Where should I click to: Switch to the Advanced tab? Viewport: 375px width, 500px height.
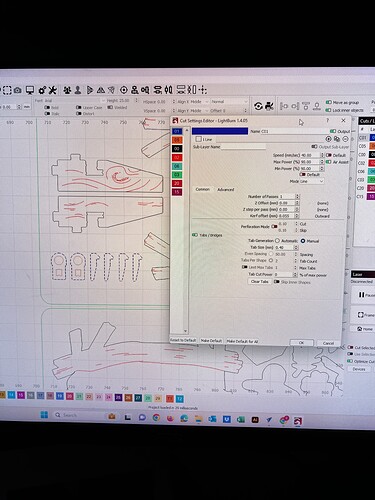point(226,190)
